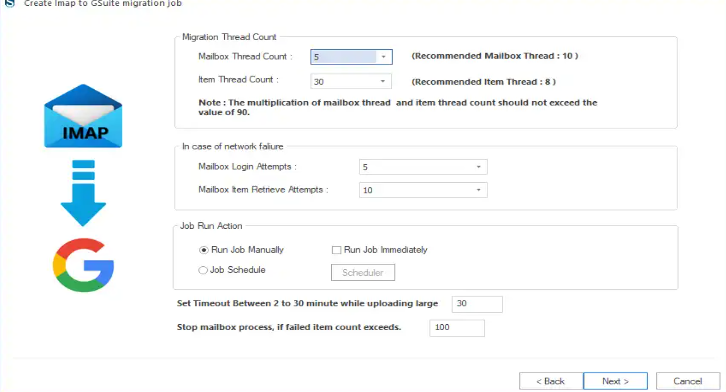Screen dimensions: 726x392
Task: Expand the Mailbox Login Attempts dropdown
Action: pos(423,167)
